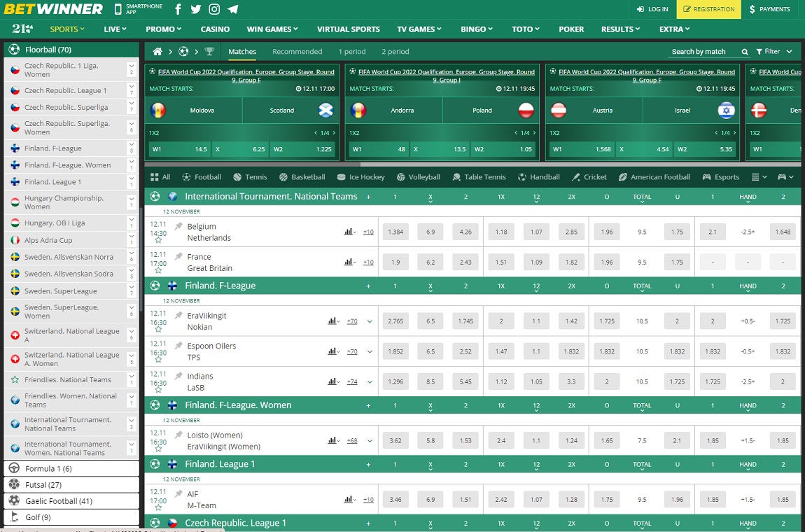Pin the Indians vs LaSB match
This screenshot has height=532, width=805.
tap(178, 376)
